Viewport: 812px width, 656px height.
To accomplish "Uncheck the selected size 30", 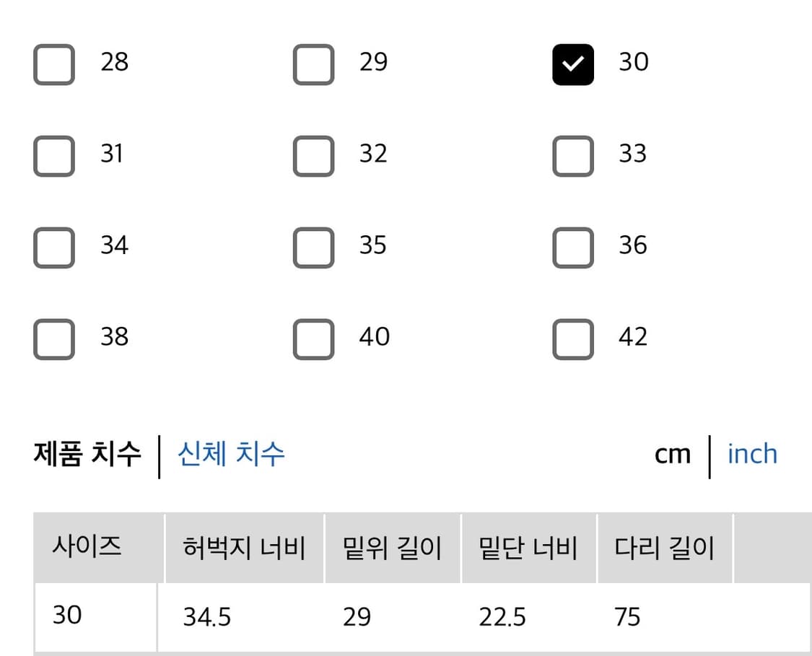I will (x=572, y=64).
